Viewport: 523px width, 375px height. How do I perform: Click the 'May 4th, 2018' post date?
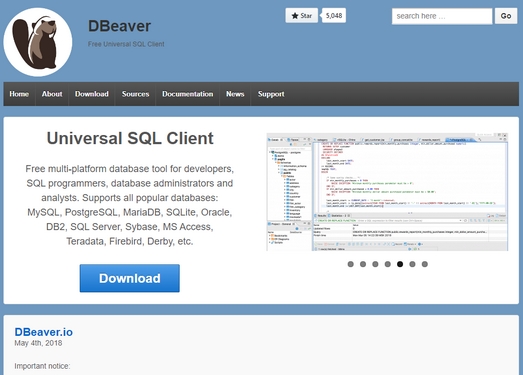[38, 343]
